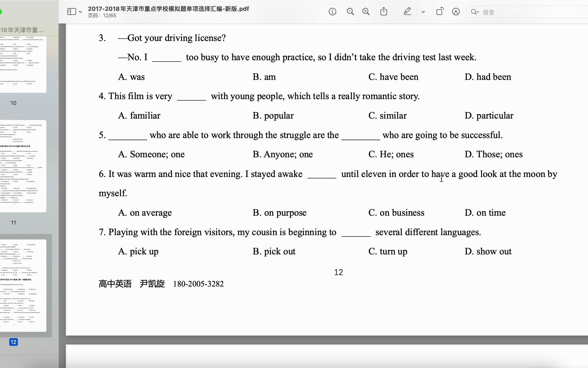Viewport: 588px width, 368px height.
Task: Click option 'A. pick up'
Action: pyautogui.click(x=138, y=251)
